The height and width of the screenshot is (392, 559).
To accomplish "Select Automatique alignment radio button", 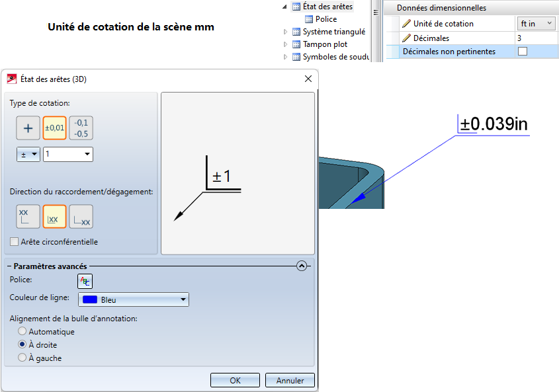I will (x=22, y=331).
